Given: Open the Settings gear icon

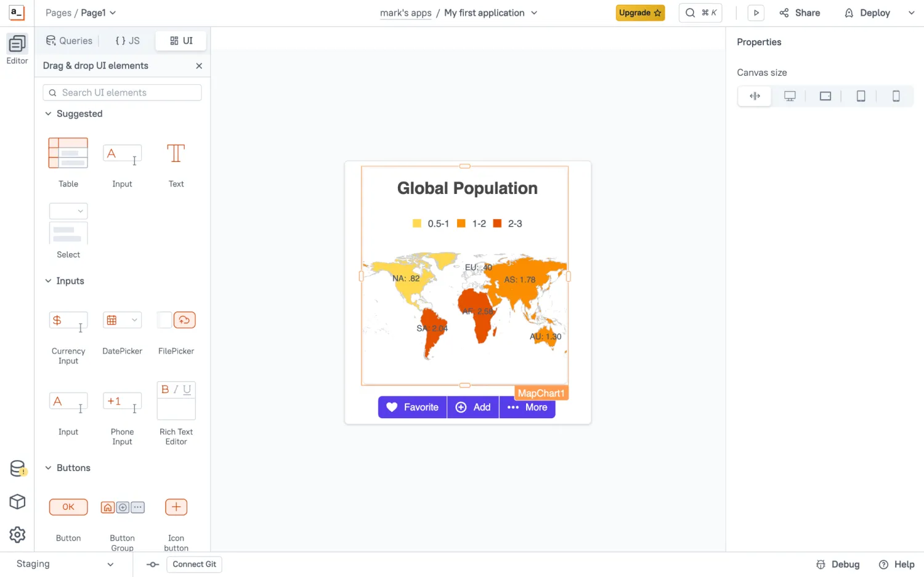Looking at the screenshot, I should point(17,535).
